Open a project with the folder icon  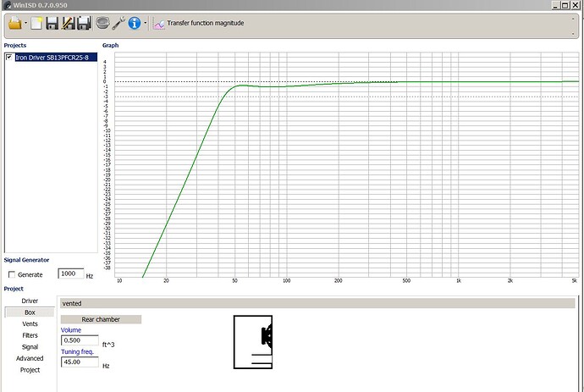pyautogui.click(x=15, y=23)
